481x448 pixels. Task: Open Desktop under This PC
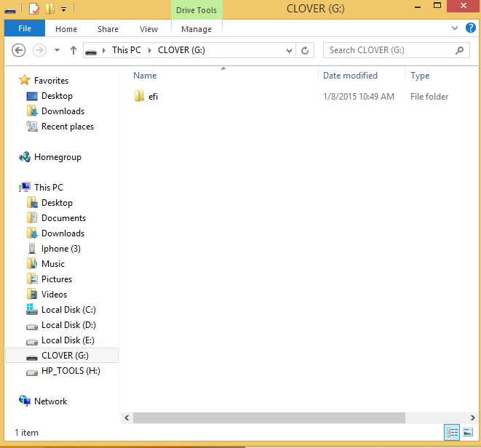tap(57, 203)
